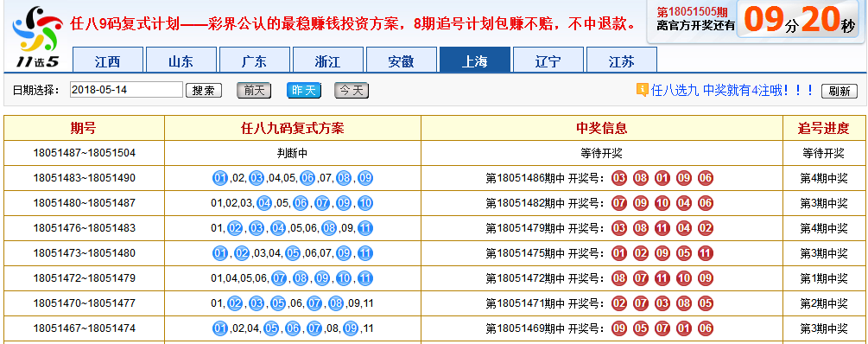The width and height of the screenshot is (868, 344).
Task: Click blue ball 10 in row 18051472~18051479
Action: [x=344, y=278]
